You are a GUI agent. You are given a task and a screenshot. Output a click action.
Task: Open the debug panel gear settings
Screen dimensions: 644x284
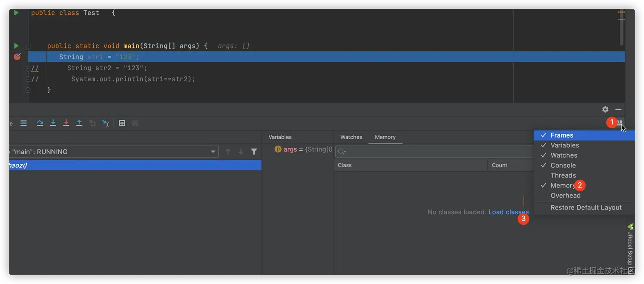[x=605, y=109]
